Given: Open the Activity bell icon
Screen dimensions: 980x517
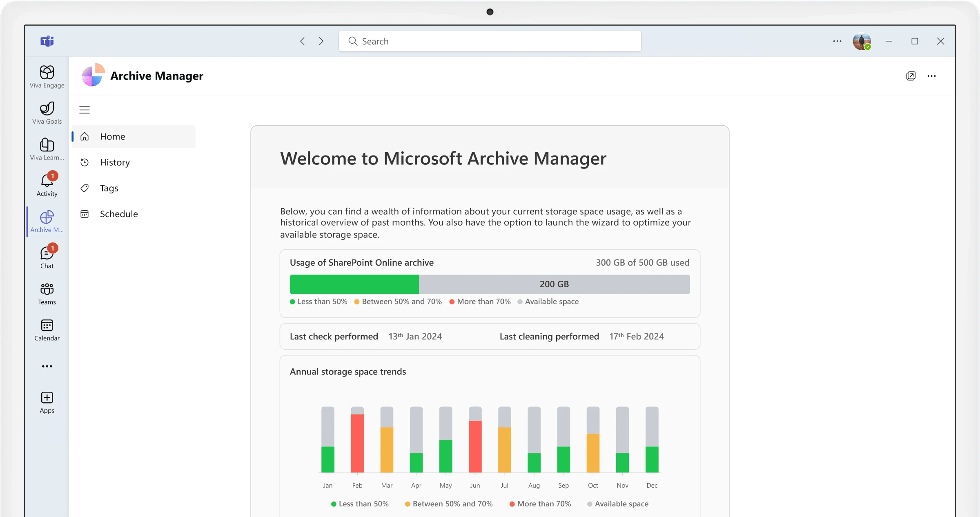Looking at the screenshot, I should (x=47, y=185).
